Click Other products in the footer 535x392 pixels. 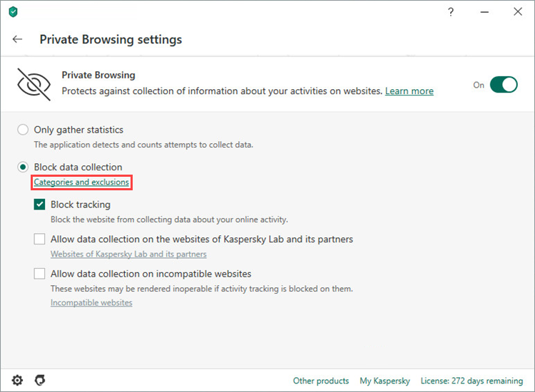[321, 381]
